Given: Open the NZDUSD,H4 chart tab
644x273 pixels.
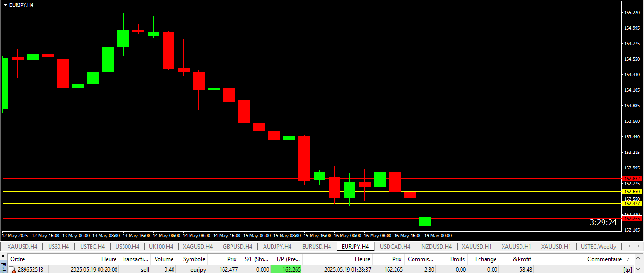Looking at the screenshot, I should 436,247.
